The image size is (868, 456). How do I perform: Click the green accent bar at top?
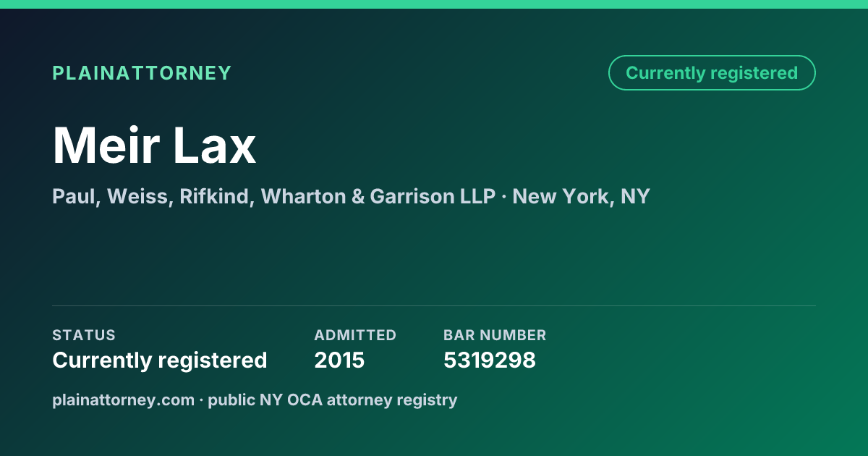pyautogui.click(x=434, y=4)
